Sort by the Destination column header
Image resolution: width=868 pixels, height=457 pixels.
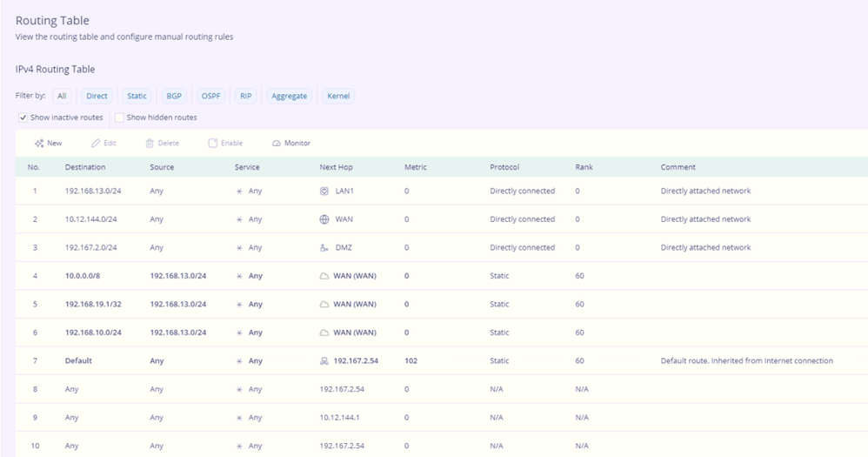tap(85, 167)
